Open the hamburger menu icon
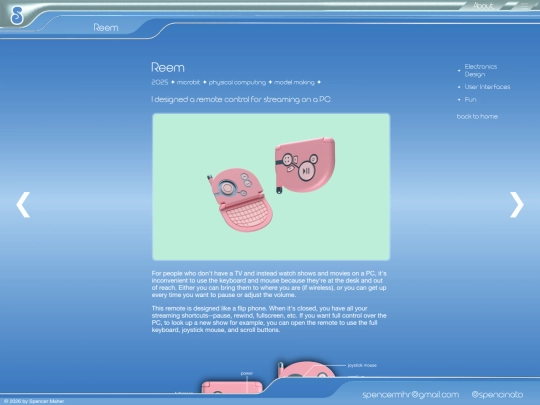 coord(525,6)
